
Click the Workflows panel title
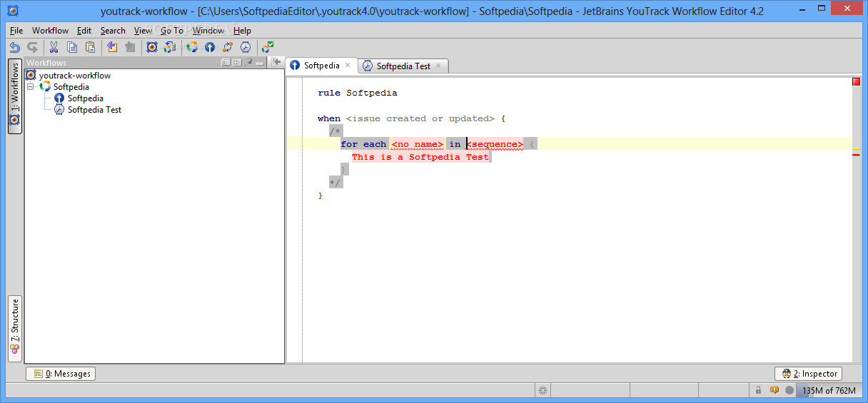[46, 63]
